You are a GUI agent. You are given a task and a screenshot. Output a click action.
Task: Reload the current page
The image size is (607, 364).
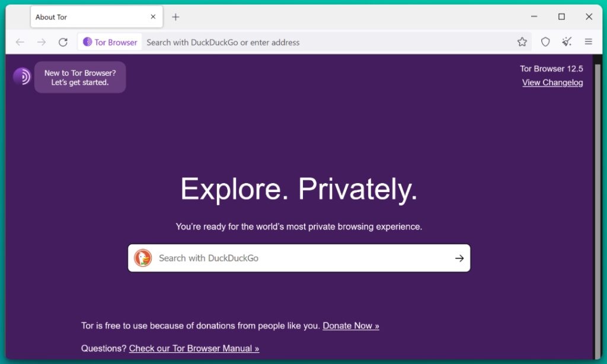coord(63,42)
